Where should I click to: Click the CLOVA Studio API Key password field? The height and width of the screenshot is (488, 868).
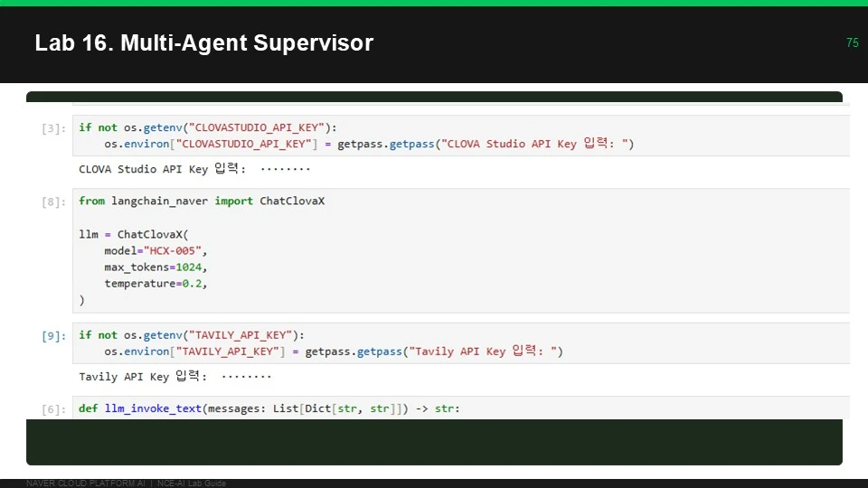pos(285,169)
